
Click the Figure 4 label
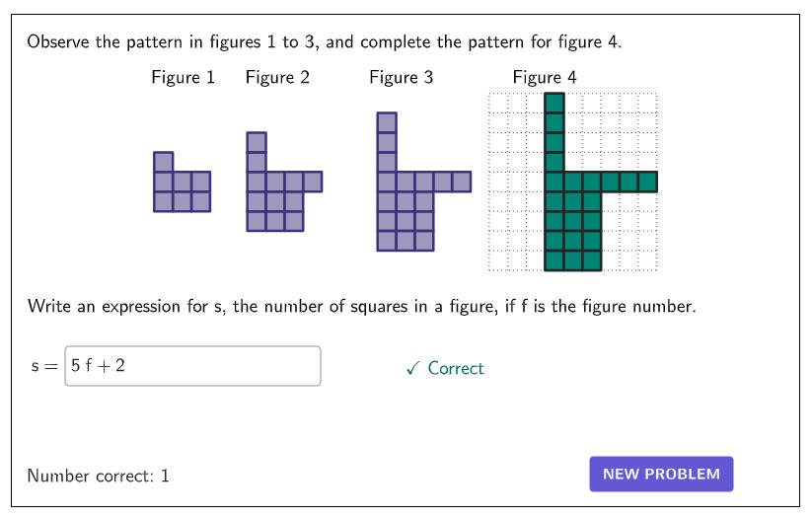[x=545, y=77]
